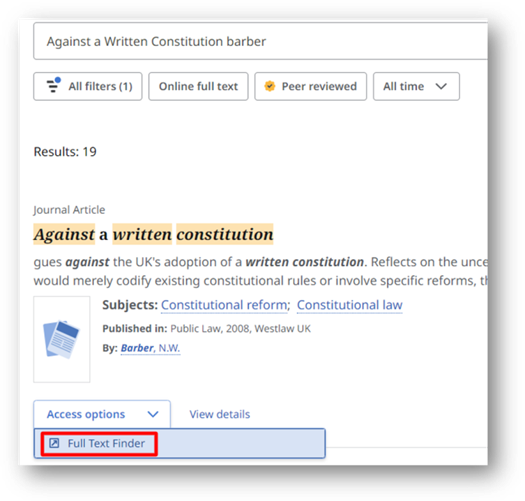Open the View details link

(220, 414)
